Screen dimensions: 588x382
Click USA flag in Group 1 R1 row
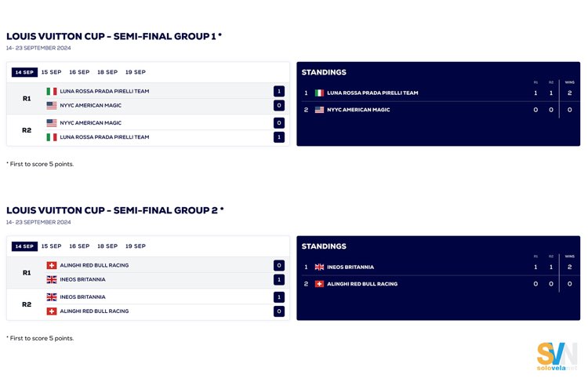coord(52,105)
